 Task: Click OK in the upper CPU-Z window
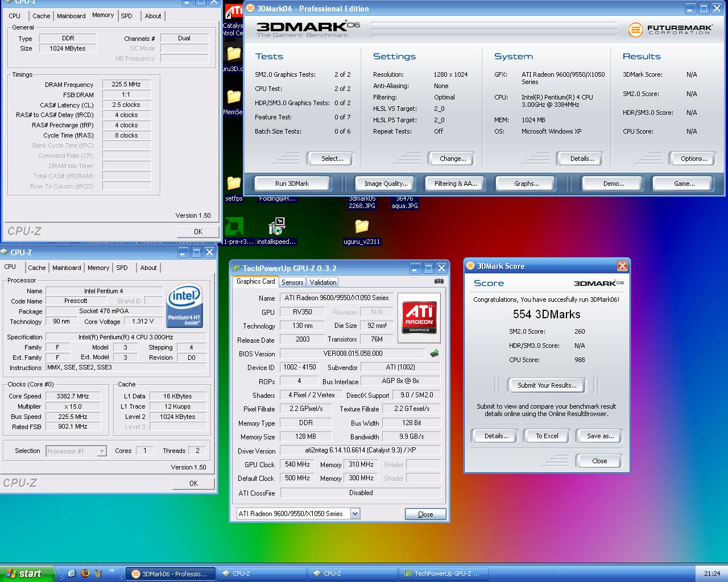point(198,231)
